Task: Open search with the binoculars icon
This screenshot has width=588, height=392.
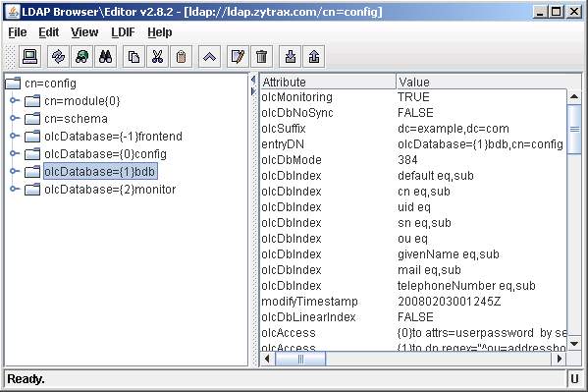Action: (105, 57)
